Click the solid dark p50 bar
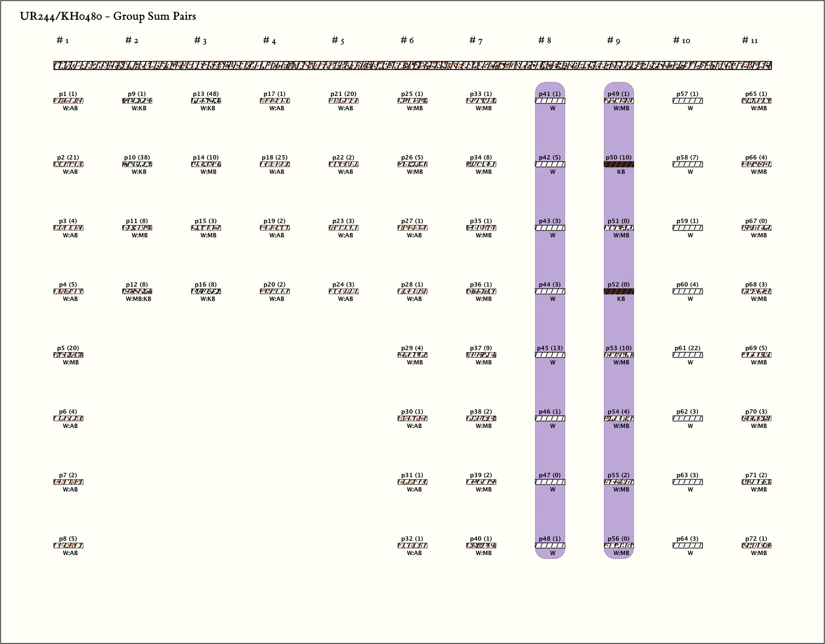 [x=619, y=164]
